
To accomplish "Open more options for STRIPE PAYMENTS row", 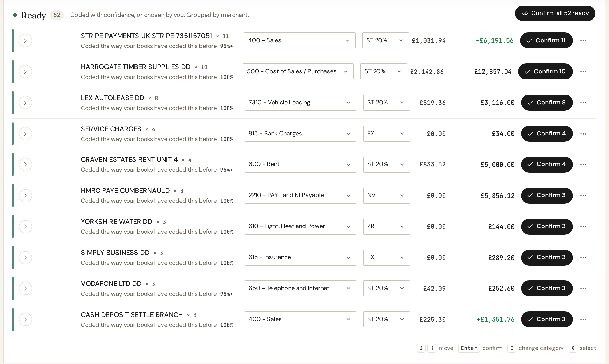I will click(583, 40).
